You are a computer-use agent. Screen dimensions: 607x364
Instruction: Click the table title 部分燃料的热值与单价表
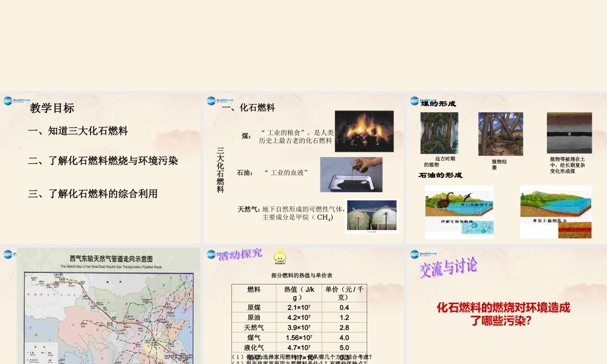[x=302, y=275]
